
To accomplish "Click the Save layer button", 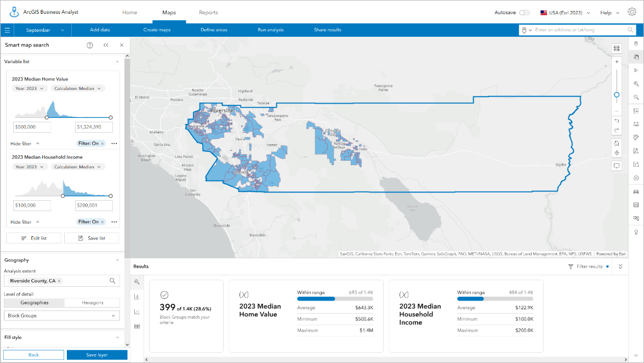I will coord(97,355).
